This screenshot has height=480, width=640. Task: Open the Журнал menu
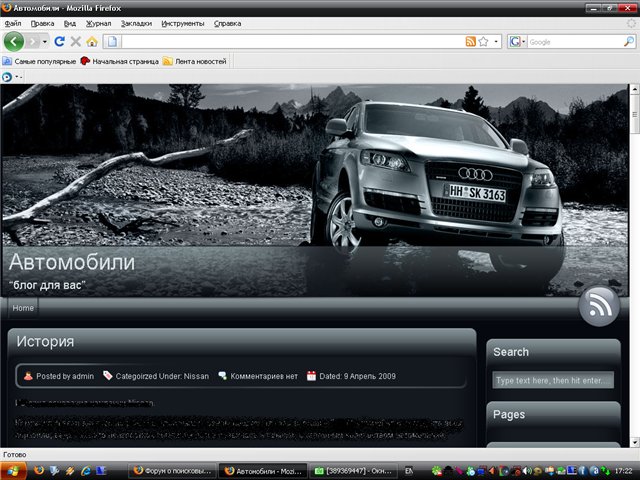pos(99,22)
